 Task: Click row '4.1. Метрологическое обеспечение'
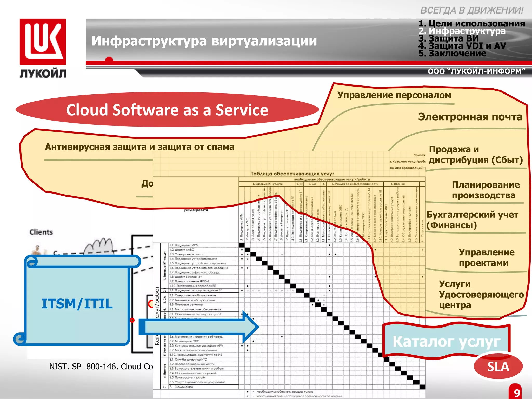point(204,309)
